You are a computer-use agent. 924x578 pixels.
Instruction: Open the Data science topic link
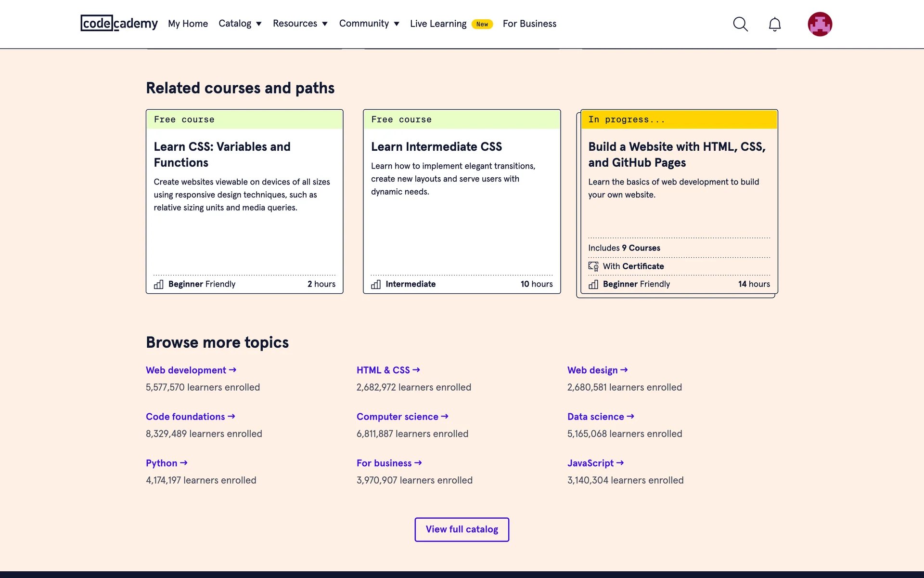point(595,417)
